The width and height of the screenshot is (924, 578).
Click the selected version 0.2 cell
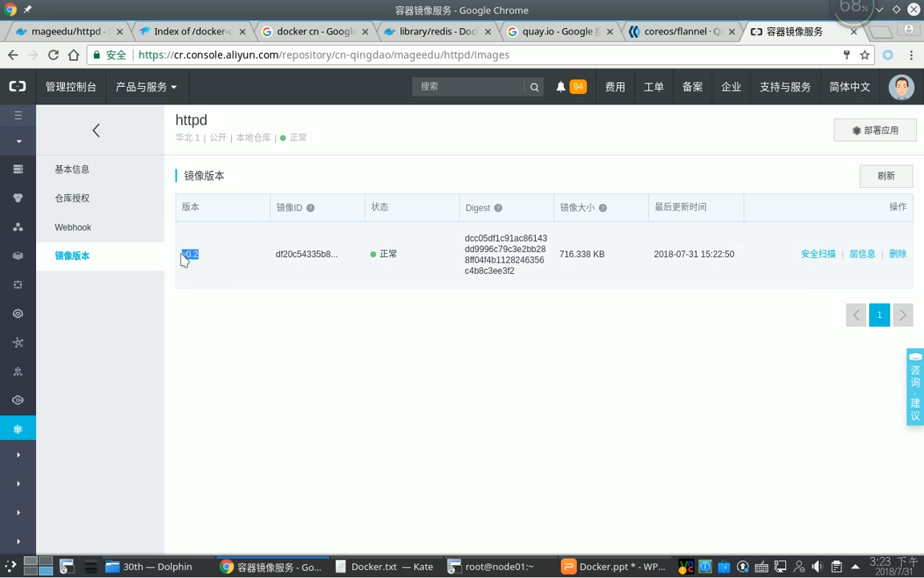[x=190, y=254]
